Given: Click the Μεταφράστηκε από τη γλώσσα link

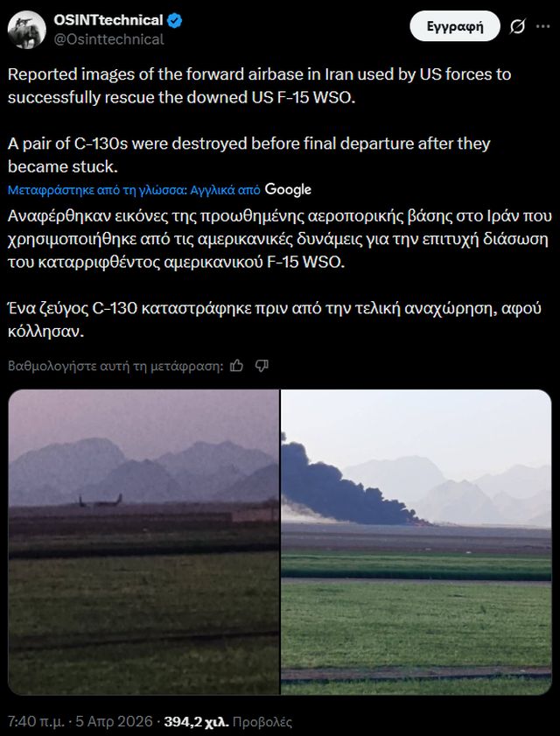Looking at the screenshot, I should tap(134, 190).
